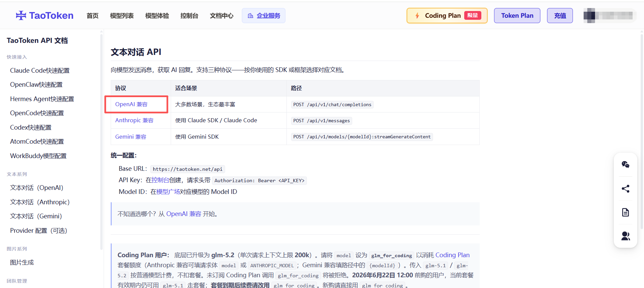Image resolution: width=644 pixels, height=288 pixels.
Task: Open 模型体验 navigation item
Action: coord(157,16)
